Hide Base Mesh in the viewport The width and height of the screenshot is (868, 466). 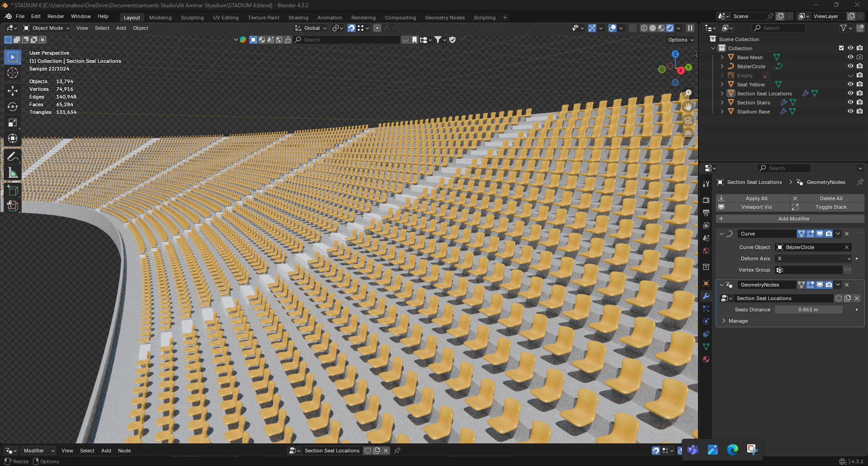click(850, 57)
